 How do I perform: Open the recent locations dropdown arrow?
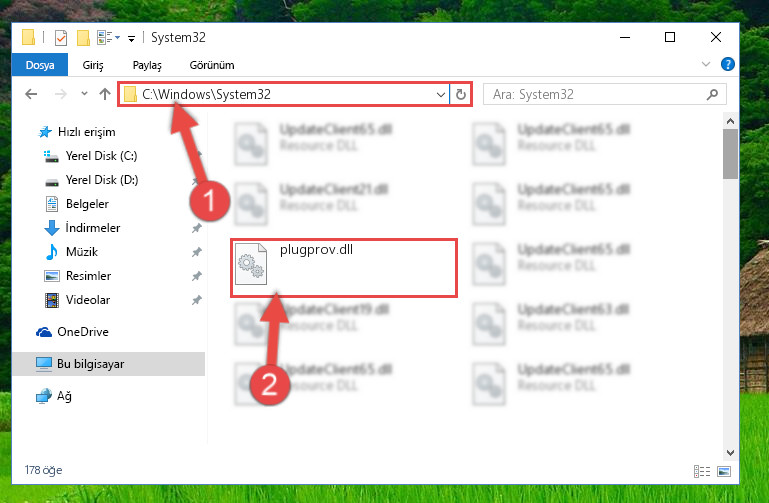click(84, 94)
